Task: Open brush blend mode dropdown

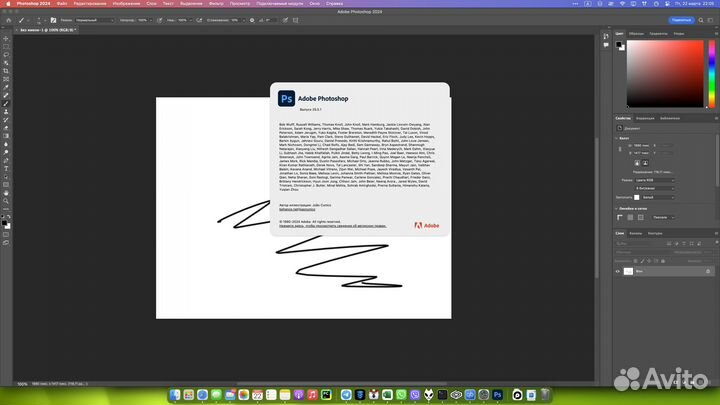Action: pyautogui.click(x=95, y=20)
